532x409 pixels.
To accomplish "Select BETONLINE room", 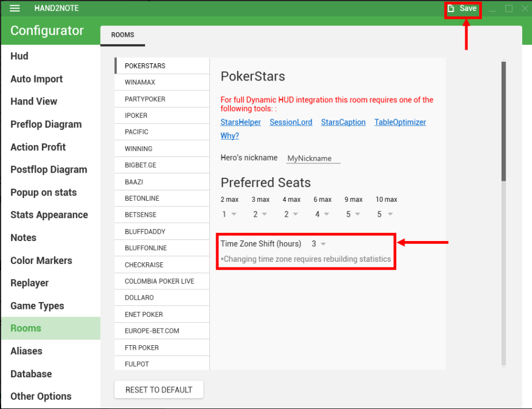I will point(162,198).
